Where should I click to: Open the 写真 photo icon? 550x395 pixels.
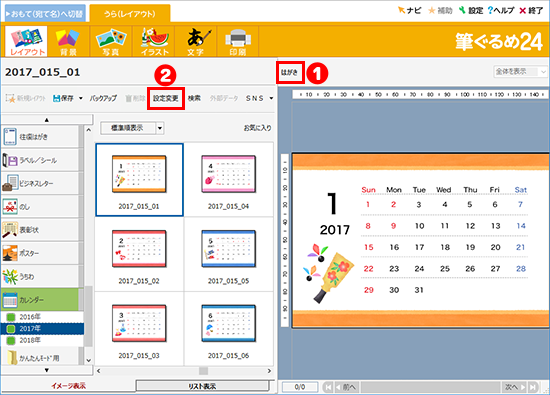(x=111, y=41)
